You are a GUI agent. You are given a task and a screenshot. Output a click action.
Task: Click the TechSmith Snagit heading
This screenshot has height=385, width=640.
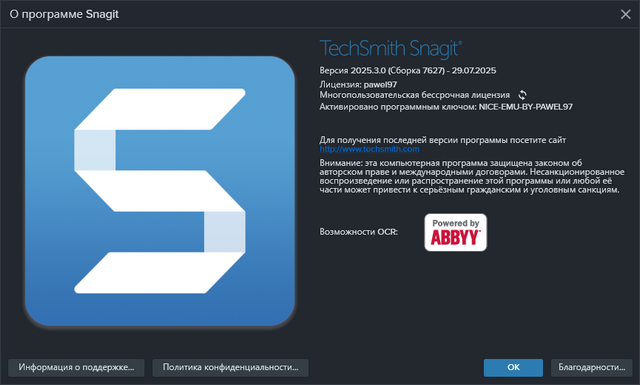[x=391, y=49]
